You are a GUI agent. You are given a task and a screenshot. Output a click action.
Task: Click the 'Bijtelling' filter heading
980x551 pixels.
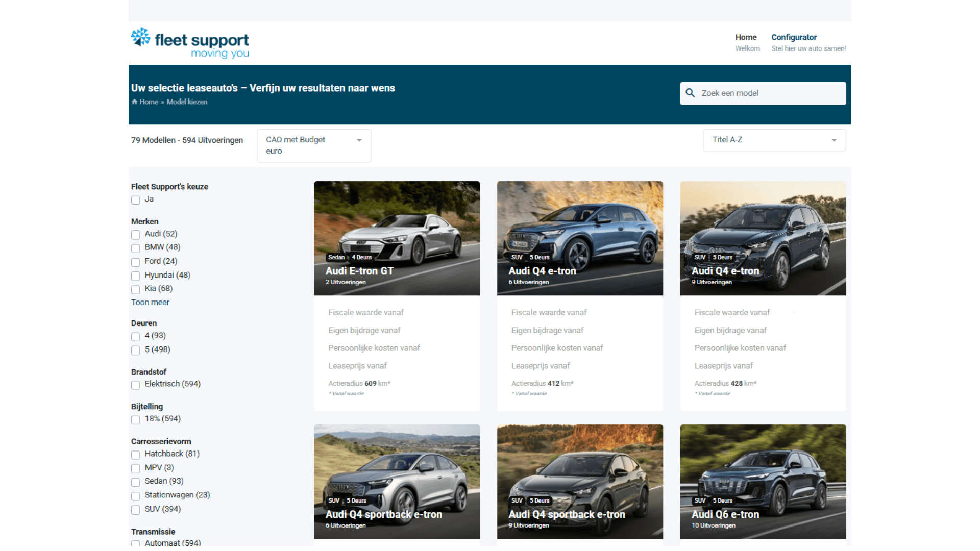pyautogui.click(x=147, y=406)
